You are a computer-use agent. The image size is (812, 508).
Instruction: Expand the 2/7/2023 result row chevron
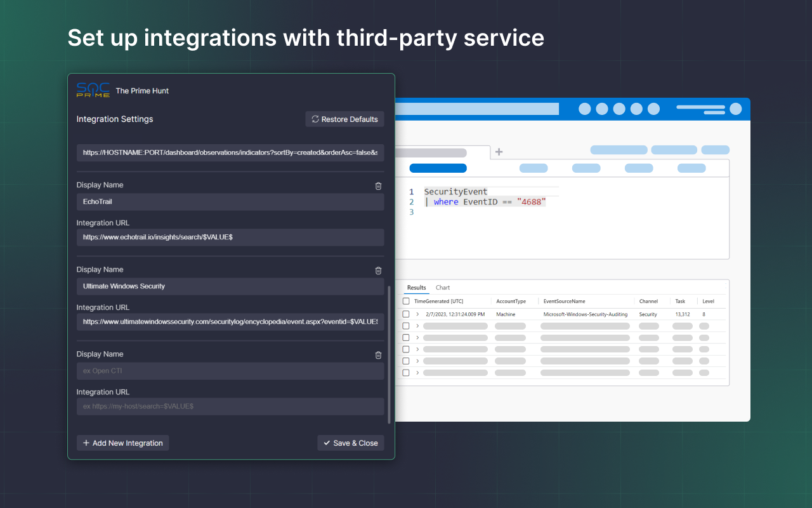417,314
